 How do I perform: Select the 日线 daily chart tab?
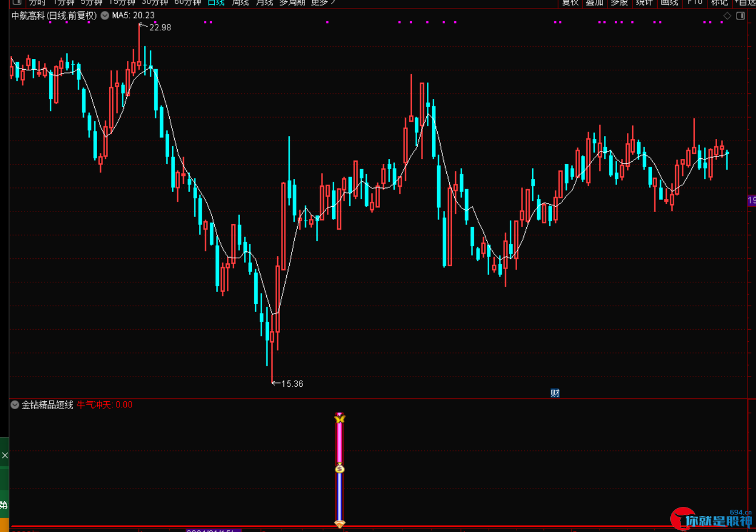[x=216, y=2]
